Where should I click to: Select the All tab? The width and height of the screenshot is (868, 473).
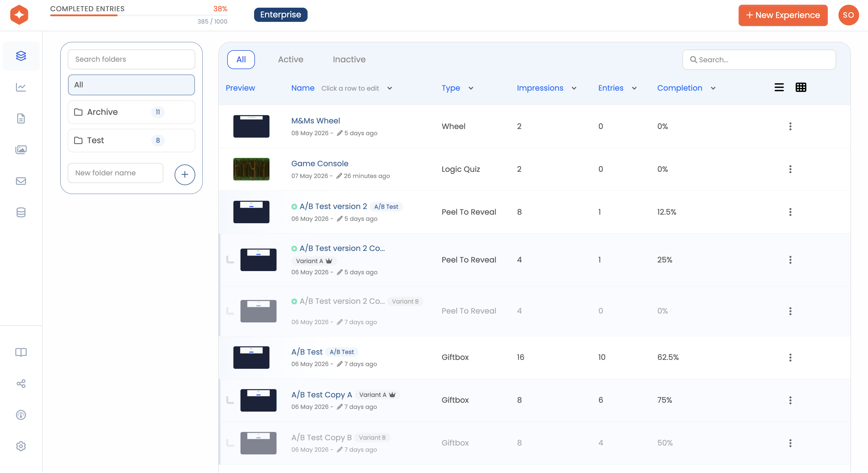coord(241,60)
